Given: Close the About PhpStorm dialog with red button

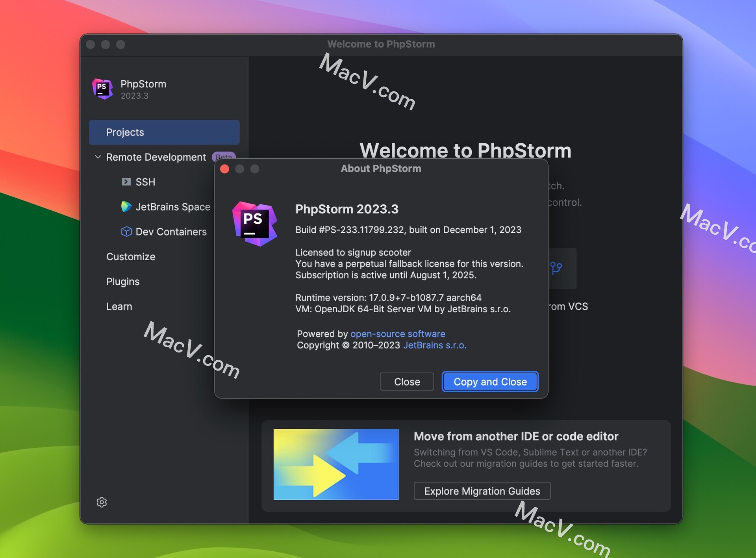Looking at the screenshot, I should coord(225,169).
